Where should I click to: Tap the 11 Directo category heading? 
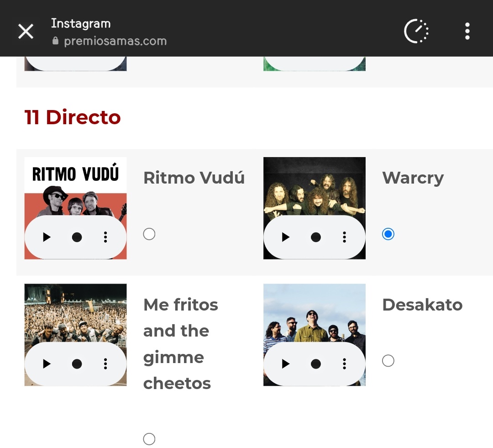73,117
